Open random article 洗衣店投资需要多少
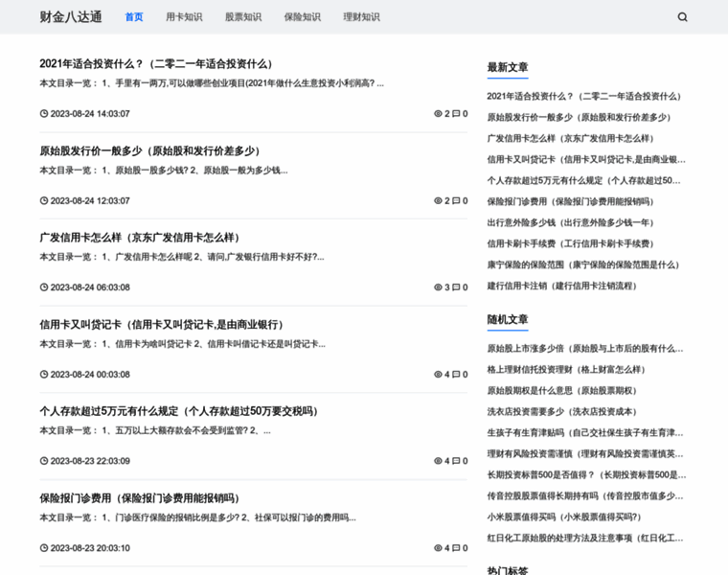This screenshot has height=575, width=728. click(x=561, y=411)
